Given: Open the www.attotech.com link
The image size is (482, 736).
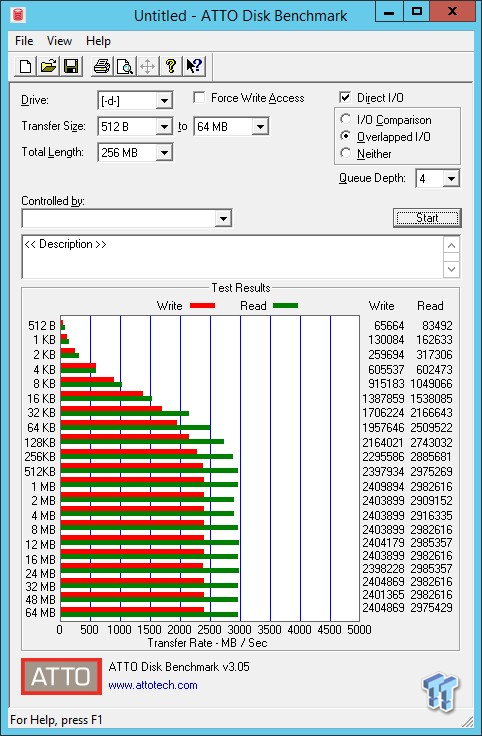Looking at the screenshot, I should 153,685.
